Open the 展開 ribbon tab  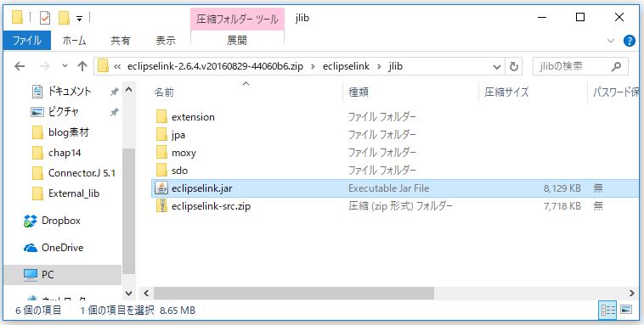click(237, 40)
